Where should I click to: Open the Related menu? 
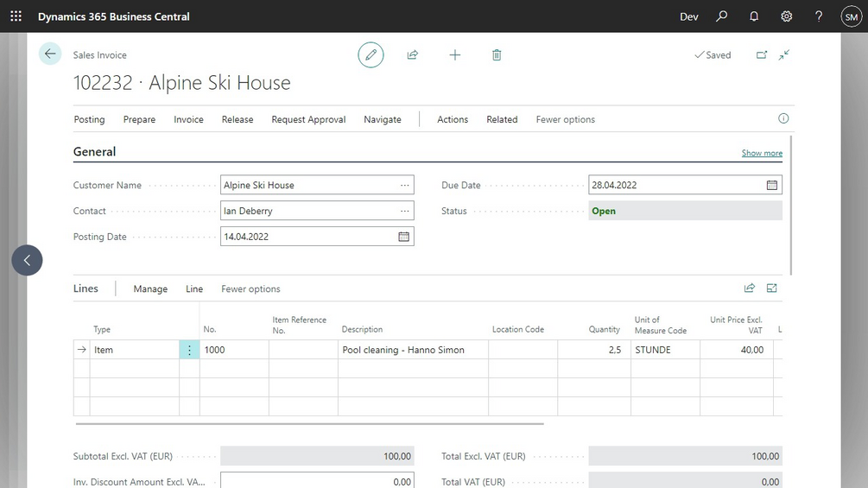[502, 119]
